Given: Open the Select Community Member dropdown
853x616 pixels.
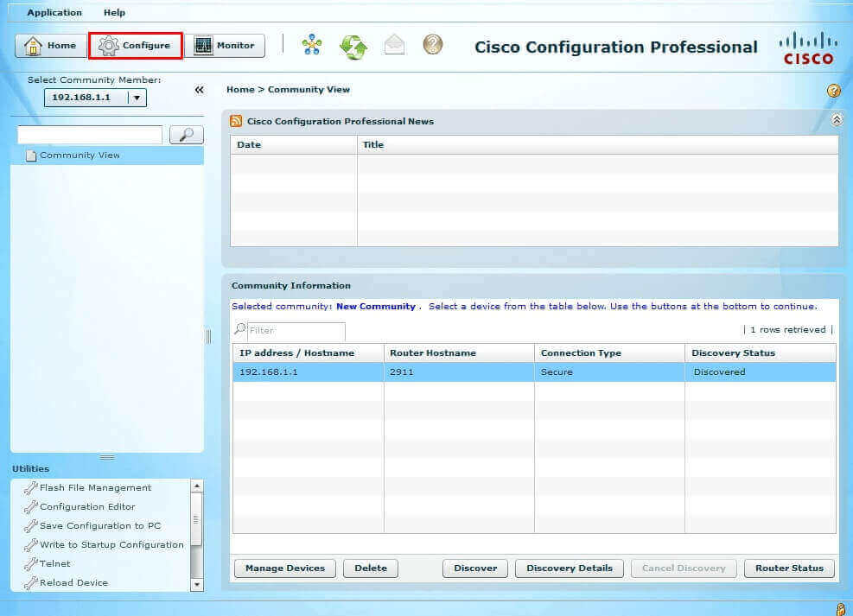Looking at the screenshot, I should tap(96, 98).
